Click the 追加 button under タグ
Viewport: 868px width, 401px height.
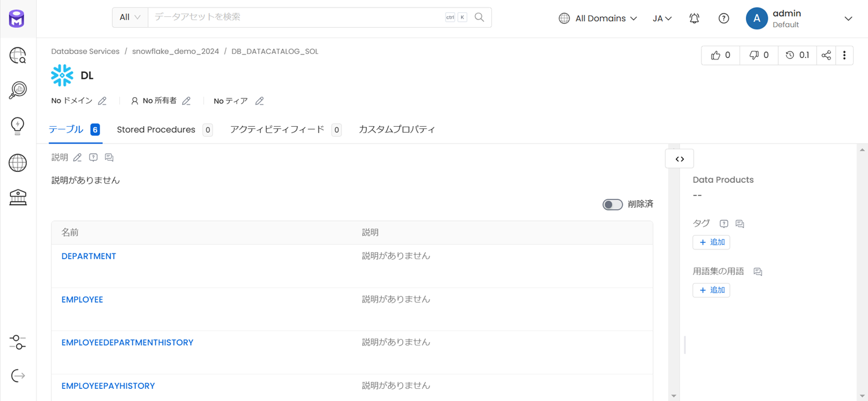tap(711, 242)
